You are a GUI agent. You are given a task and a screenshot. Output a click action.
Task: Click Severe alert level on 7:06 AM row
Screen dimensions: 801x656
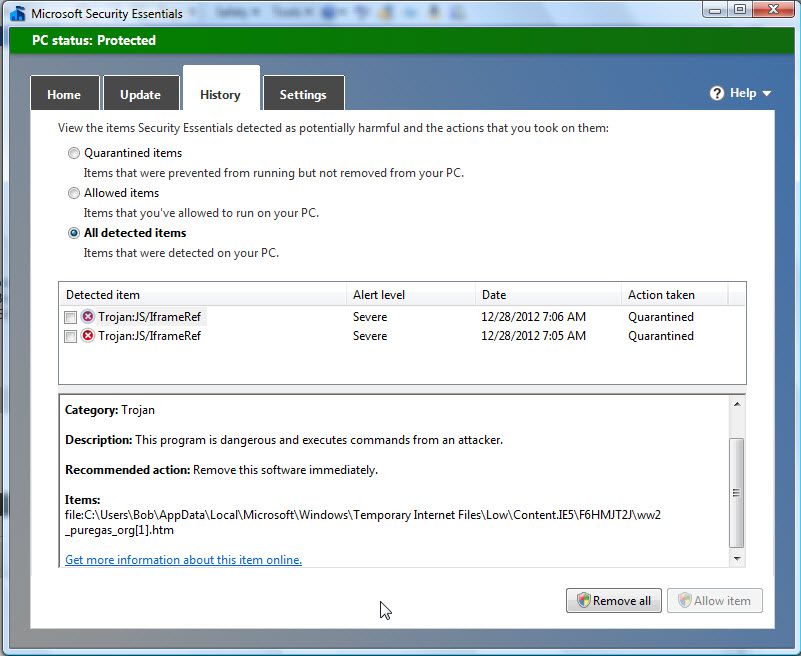pos(370,317)
